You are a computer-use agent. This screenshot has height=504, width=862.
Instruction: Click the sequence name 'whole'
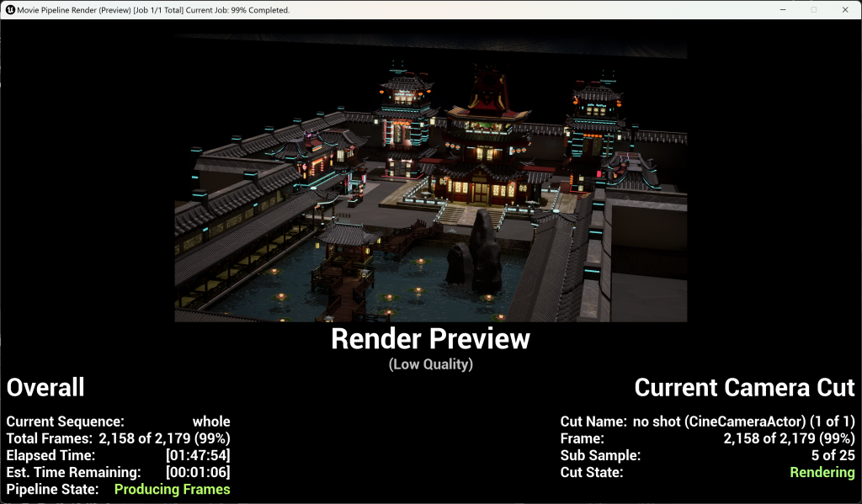point(211,422)
